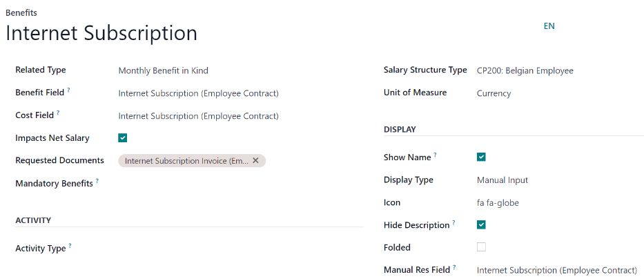Remove the Internet Subscription Invoice tag

tap(255, 161)
